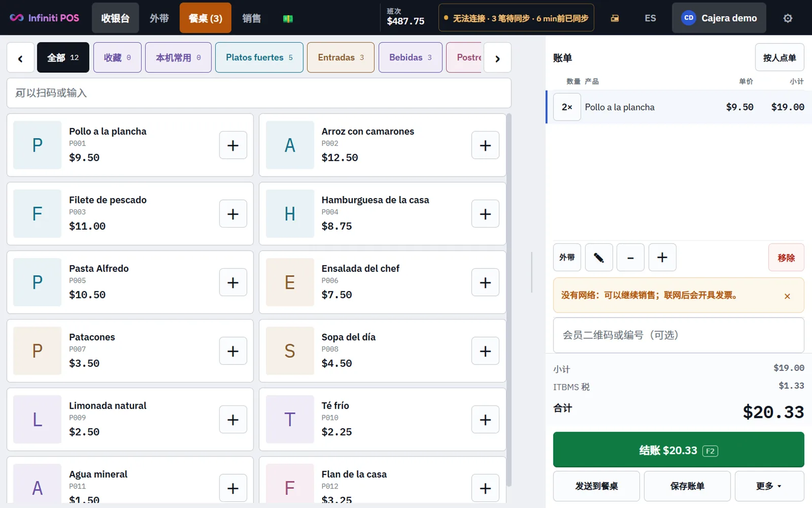Image resolution: width=812 pixels, height=508 pixels.
Task: Switch language via the ES button
Action: pyautogui.click(x=650, y=18)
